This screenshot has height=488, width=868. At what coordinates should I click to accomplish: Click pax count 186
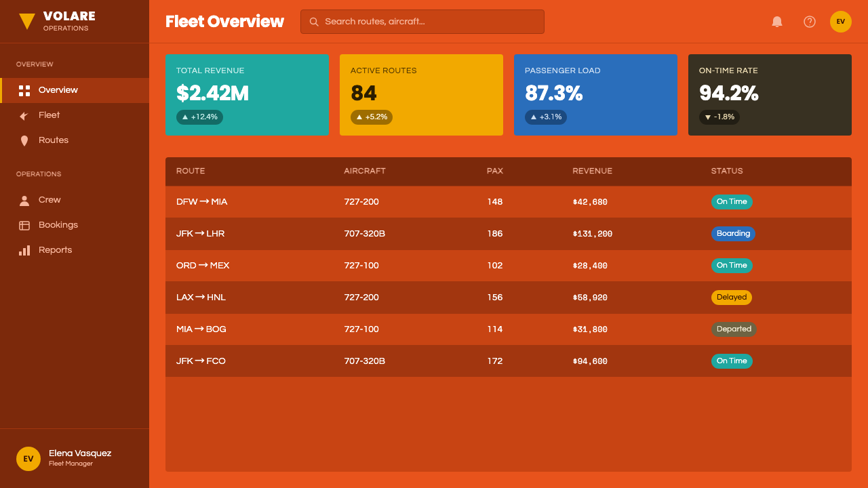click(x=495, y=234)
